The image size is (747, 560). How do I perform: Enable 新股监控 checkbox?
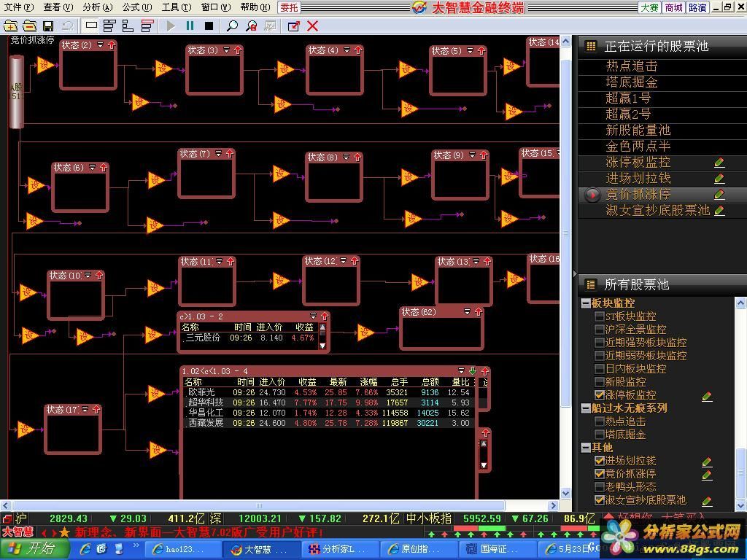[600, 381]
